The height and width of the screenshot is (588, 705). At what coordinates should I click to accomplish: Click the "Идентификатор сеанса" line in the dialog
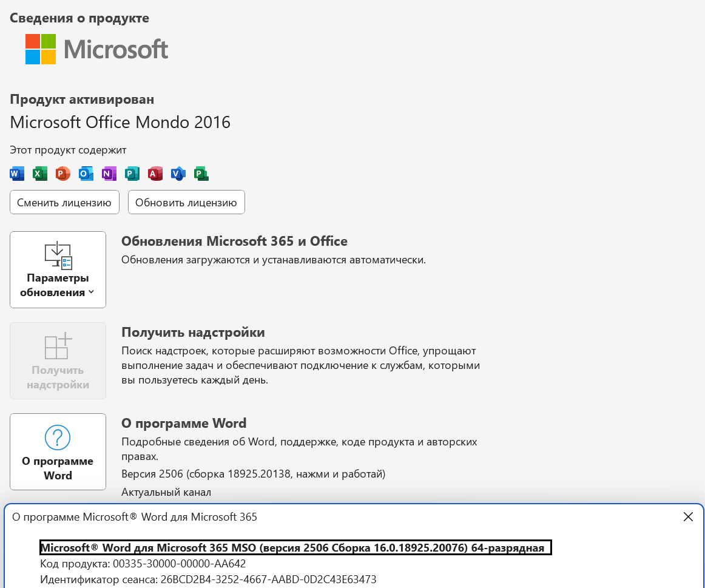coord(208,580)
